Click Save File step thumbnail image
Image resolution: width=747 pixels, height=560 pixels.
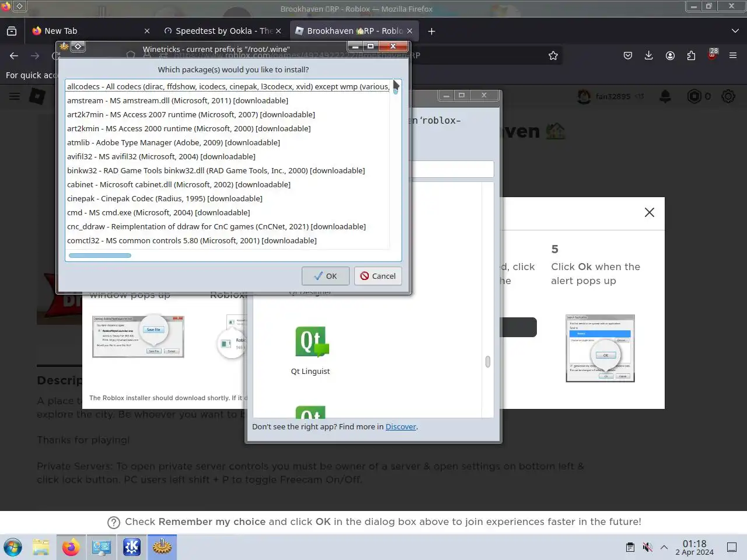pos(138,337)
